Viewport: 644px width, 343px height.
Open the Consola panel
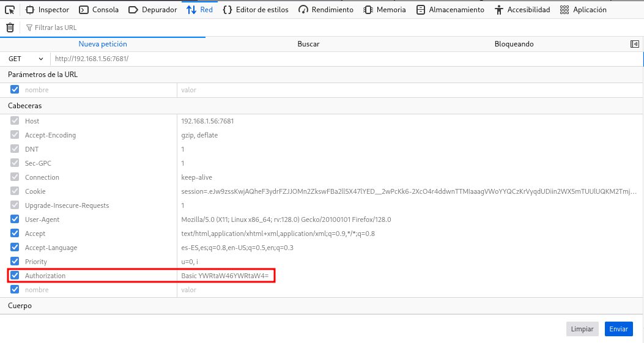point(100,10)
